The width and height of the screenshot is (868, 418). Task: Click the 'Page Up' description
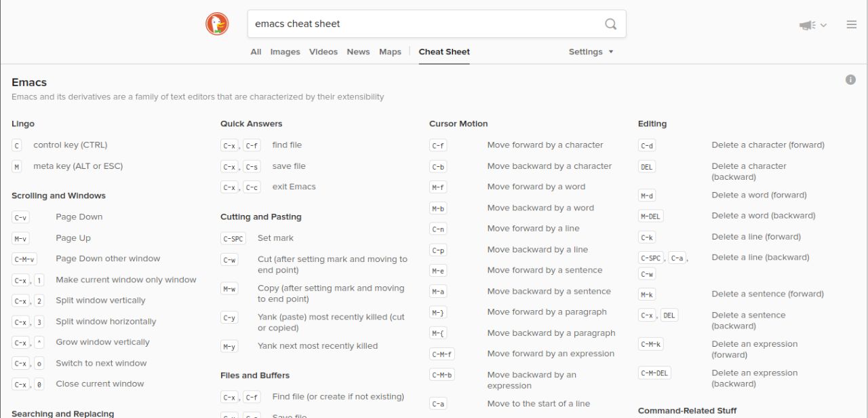(x=73, y=237)
